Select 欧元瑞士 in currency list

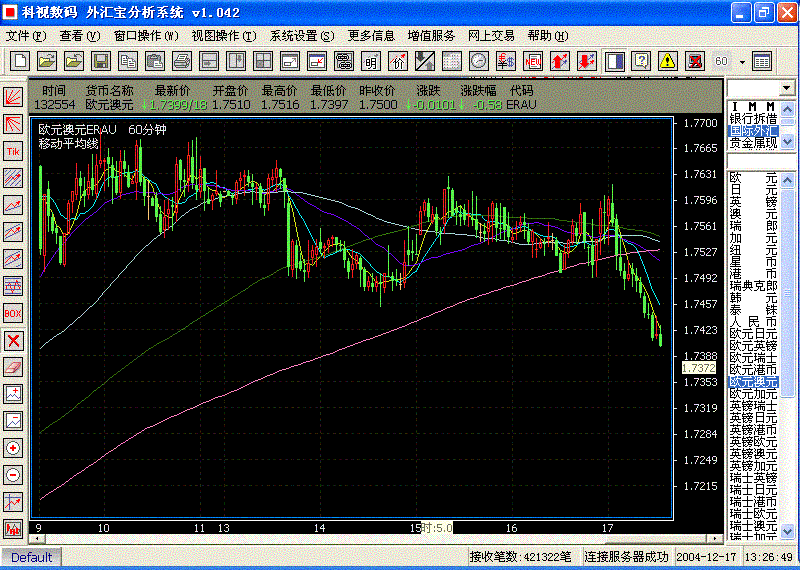pyautogui.click(x=753, y=358)
